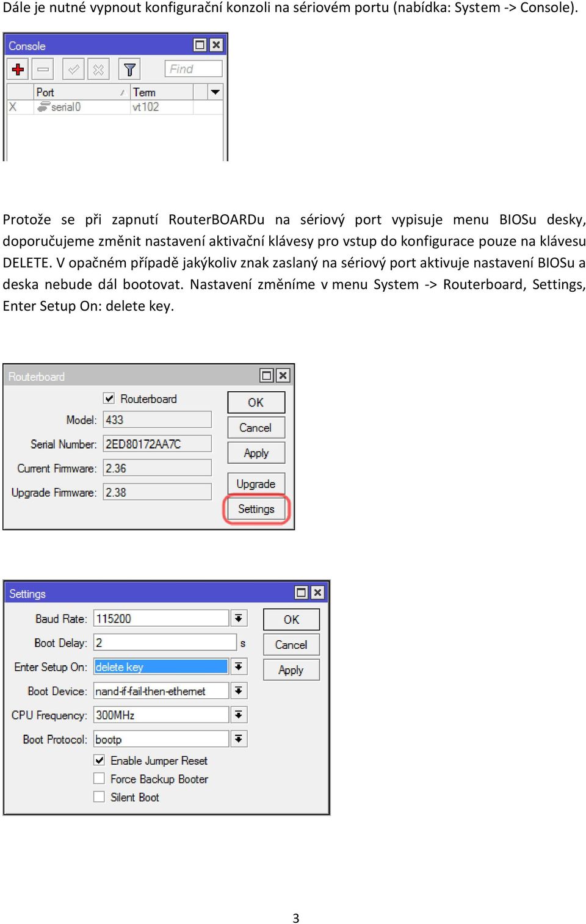Click Apply in the Settings window
The width and height of the screenshot is (586, 924).
coord(291,670)
